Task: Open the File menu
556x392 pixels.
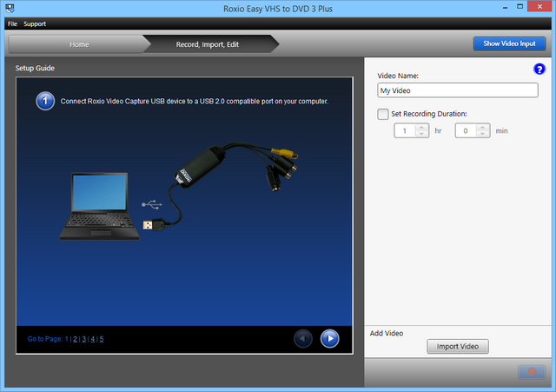Action: coord(12,23)
